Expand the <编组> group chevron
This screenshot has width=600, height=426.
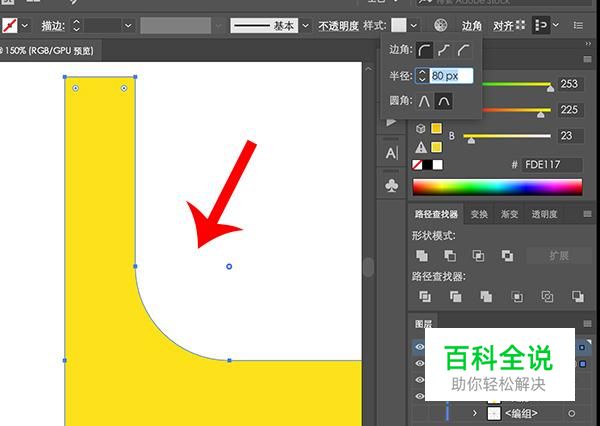click(x=475, y=413)
